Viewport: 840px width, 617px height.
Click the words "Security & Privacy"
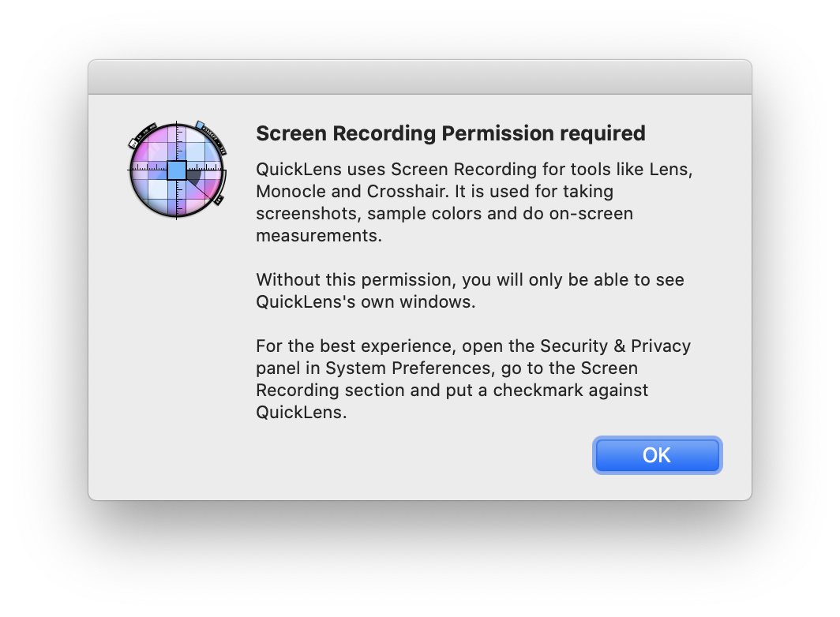point(615,346)
